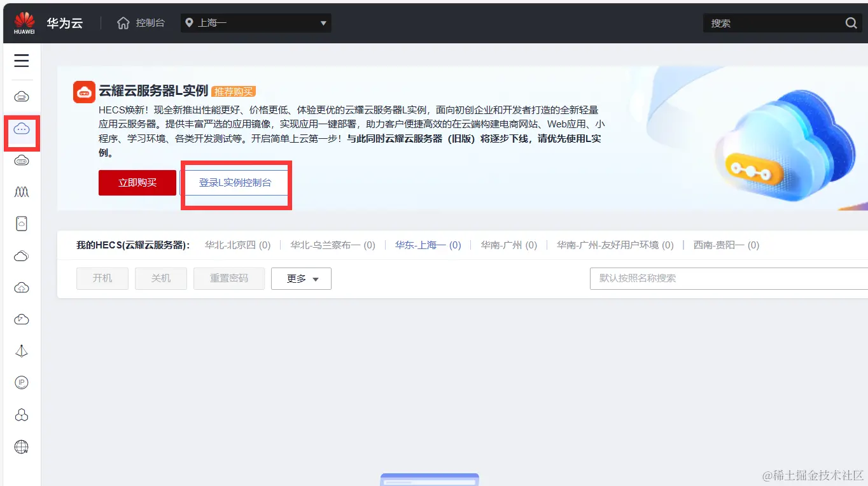Click 登录L实例控制台 button

(x=235, y=183)
